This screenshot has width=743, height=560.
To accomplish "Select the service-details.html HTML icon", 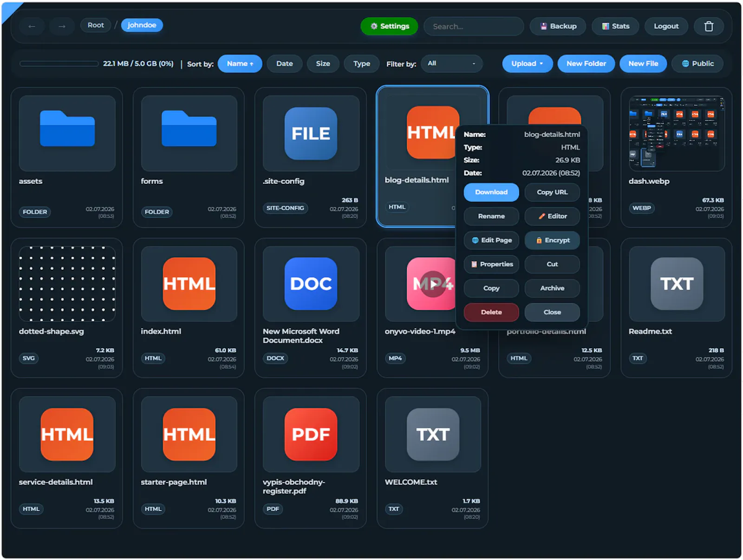I will [67, 435].
